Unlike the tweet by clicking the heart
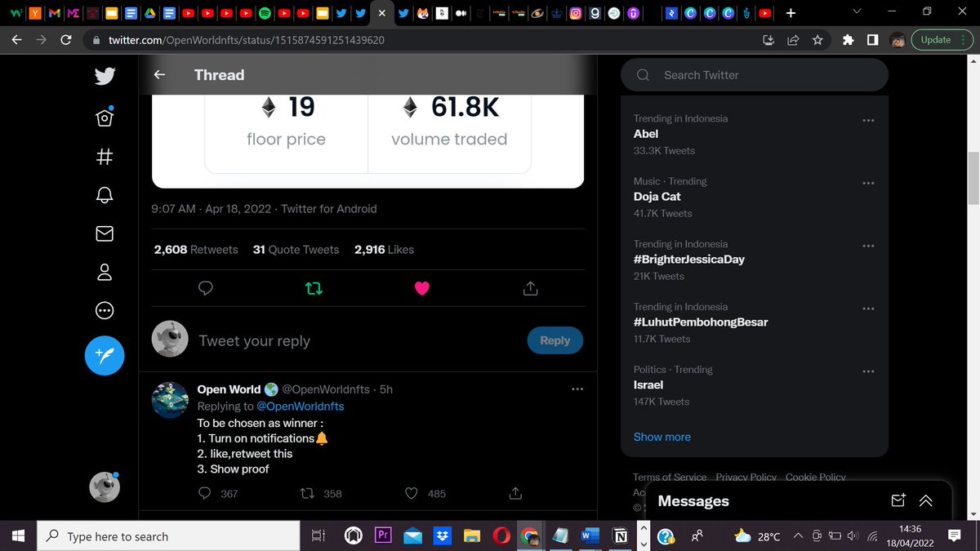This screenshot has width=980, height=551. click(421, 288)
